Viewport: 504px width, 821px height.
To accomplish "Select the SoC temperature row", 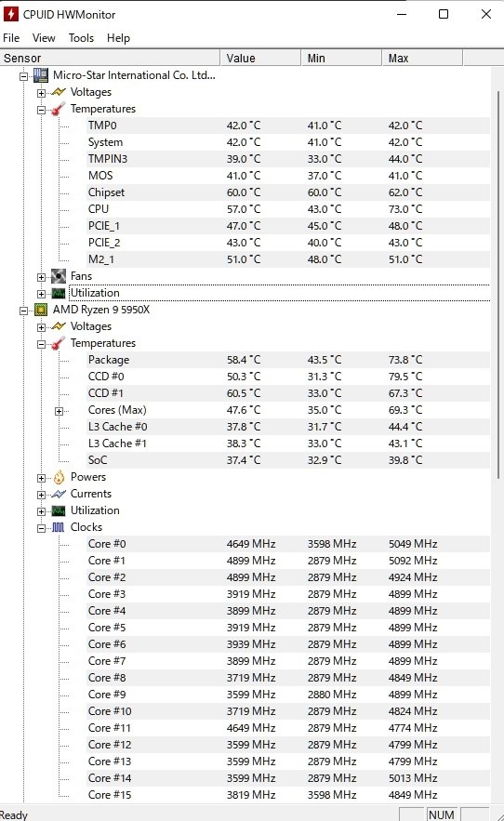I will click(x=288, y=460).
